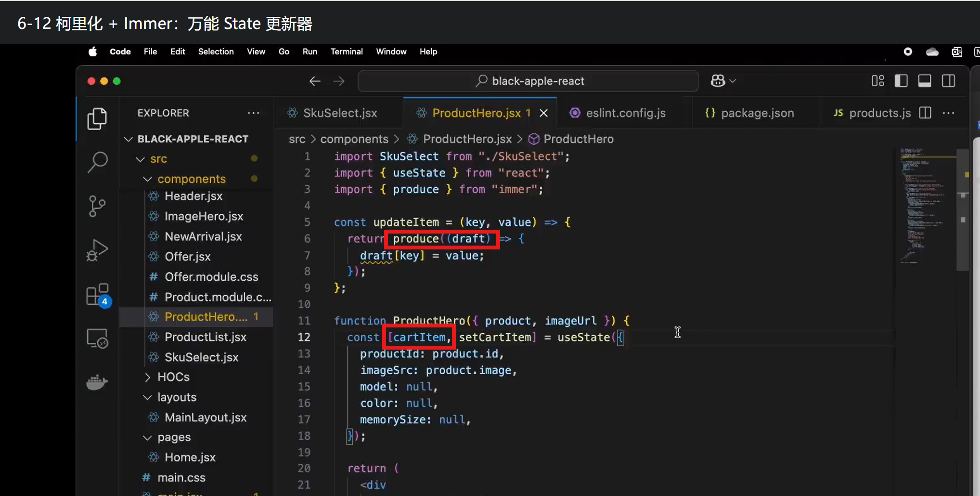Open the Run and Debug view
Screen dimensions: 980x496
click(97, 250)
